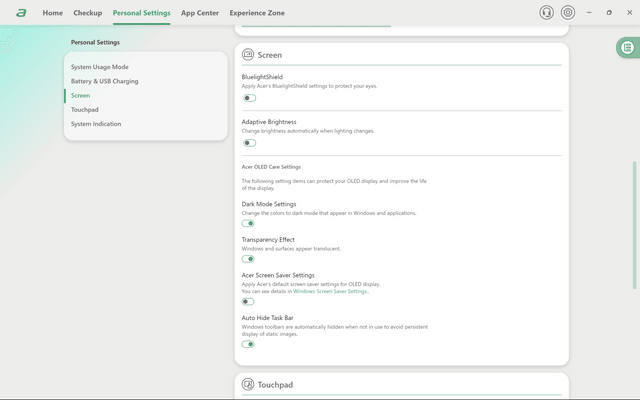Click the Acer Screen Saver Settings label
640x400 pixels.
278,275
